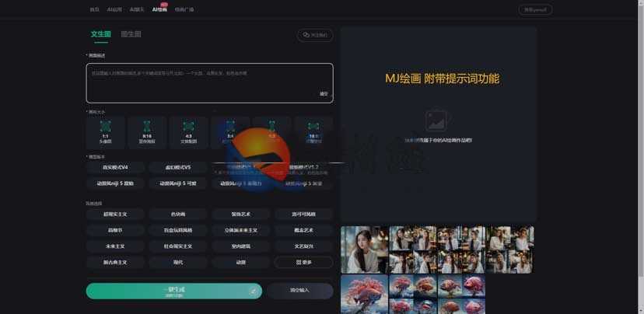Toggle the 洛可可风格 style tag
This screenshot has height=314, width=644.
[304, 215]
